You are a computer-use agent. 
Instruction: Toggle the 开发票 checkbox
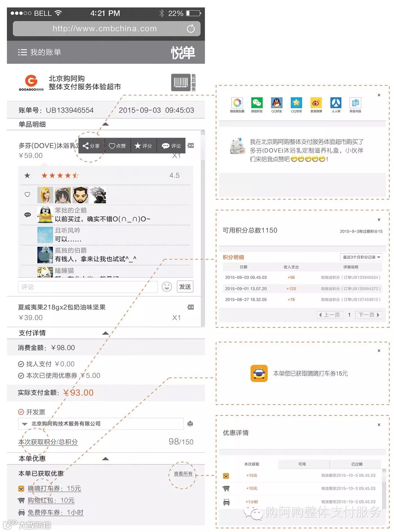(x=21, y=412)
